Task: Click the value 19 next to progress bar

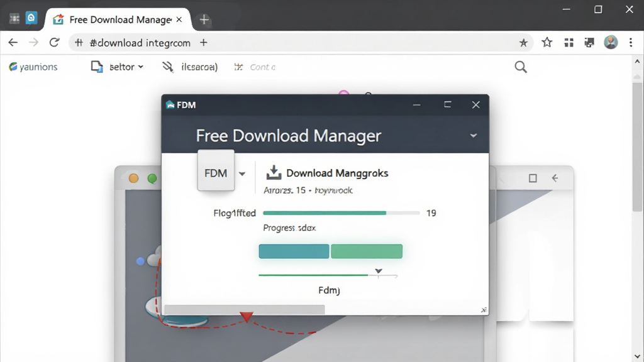Action: [431, 213]
